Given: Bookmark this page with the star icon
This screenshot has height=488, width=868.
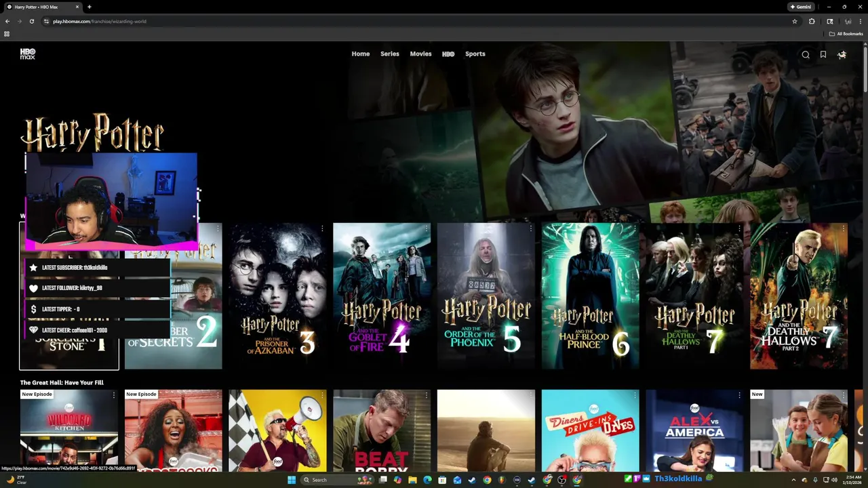Looking at the screenshot, I should [795, 21].
